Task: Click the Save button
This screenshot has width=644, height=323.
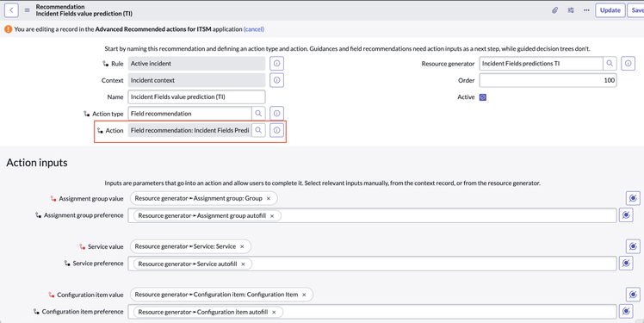Action: (x=636, y=10)
